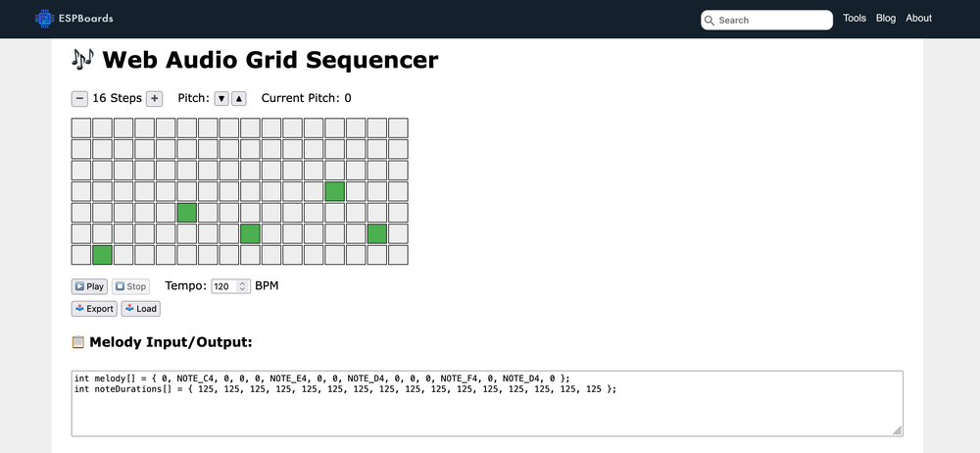Open the About page
The image size is (980, 453).
click(918, 19)
